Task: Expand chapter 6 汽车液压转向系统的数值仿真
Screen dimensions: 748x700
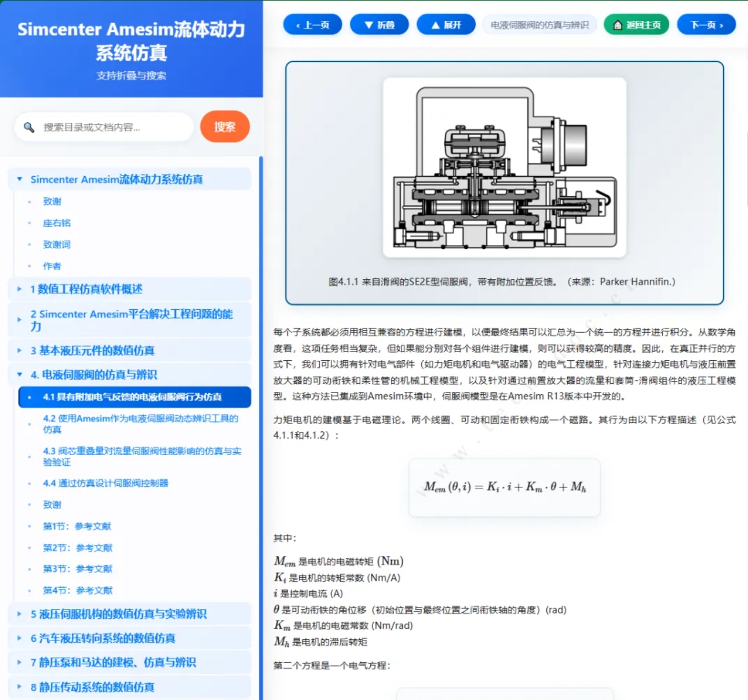Action: (x=18, y=638)
